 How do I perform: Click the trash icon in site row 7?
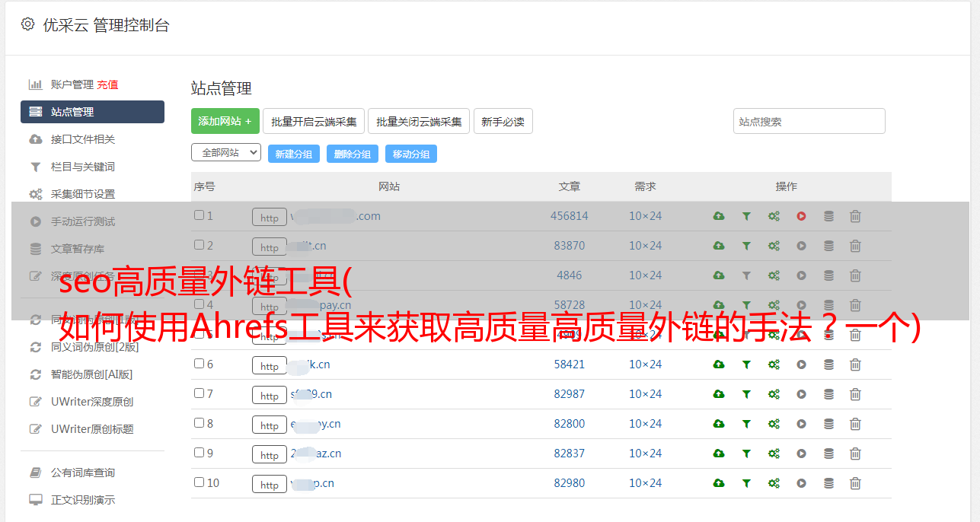tap(855, 394)
